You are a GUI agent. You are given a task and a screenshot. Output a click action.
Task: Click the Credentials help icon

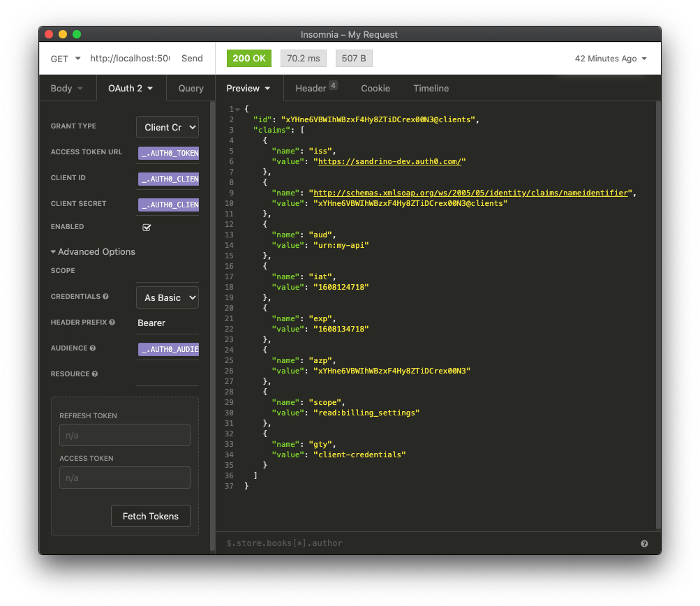106,297
